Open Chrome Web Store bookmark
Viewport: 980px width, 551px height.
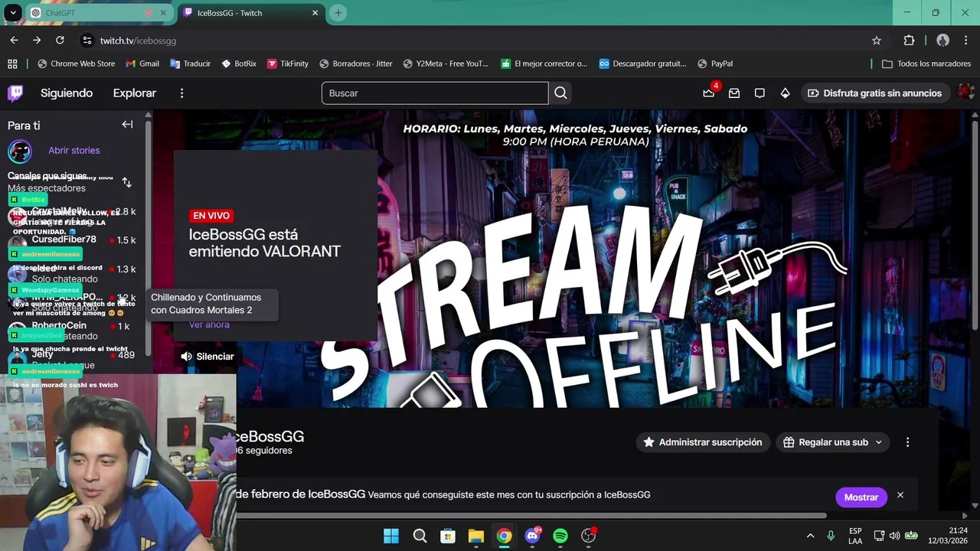click(x=76, y=64)
